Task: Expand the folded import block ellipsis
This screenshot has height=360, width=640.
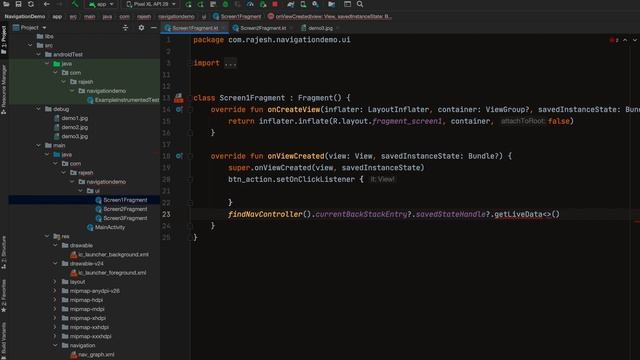Action: [x=230, y=63]
